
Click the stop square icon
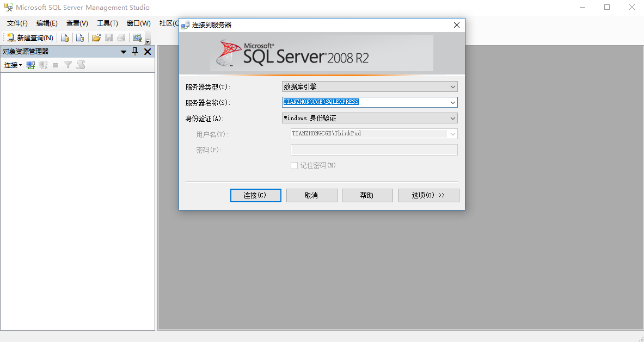click(x=56, y=65)
